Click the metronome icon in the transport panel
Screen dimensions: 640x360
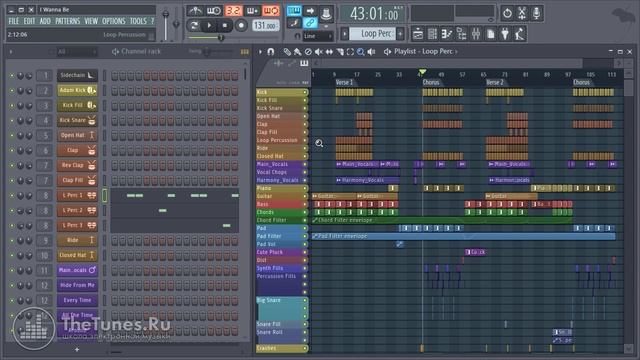pos(195,11)
